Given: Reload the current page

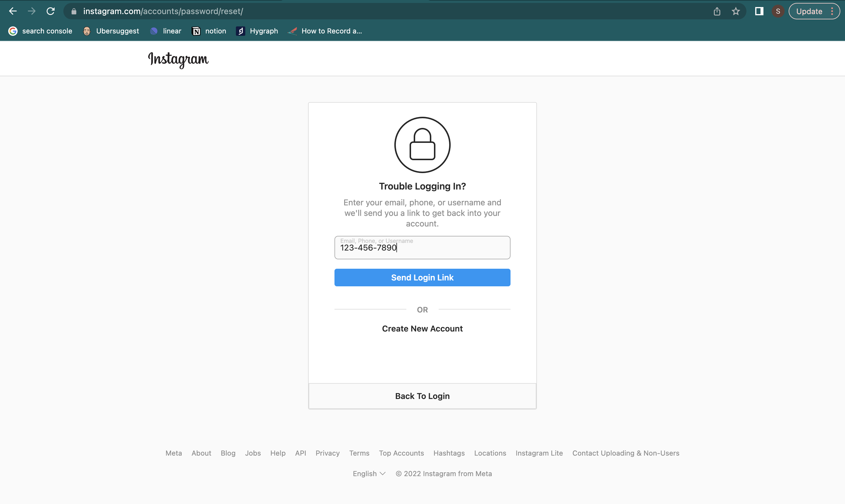Looking at the screenshot, I should pyautogui.click(x=50, y=11).
